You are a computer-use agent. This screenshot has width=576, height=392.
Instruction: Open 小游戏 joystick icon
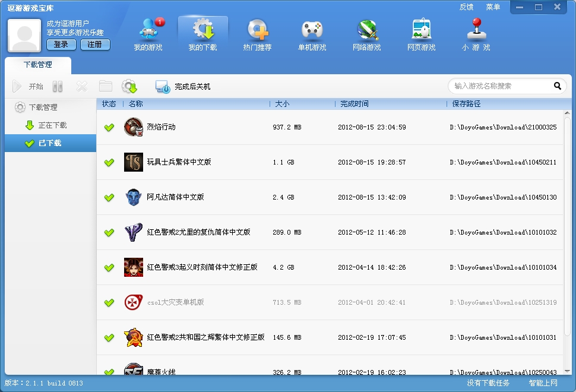[476, 29]
